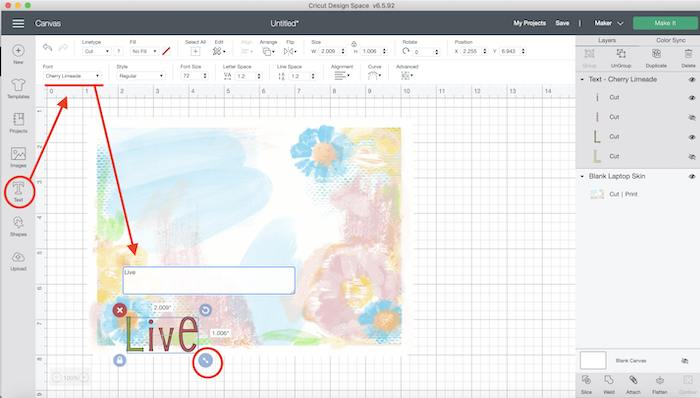The width and height of the screenshot is (700, 398).
Task: Click the Rotate icon
Action: 406,51
